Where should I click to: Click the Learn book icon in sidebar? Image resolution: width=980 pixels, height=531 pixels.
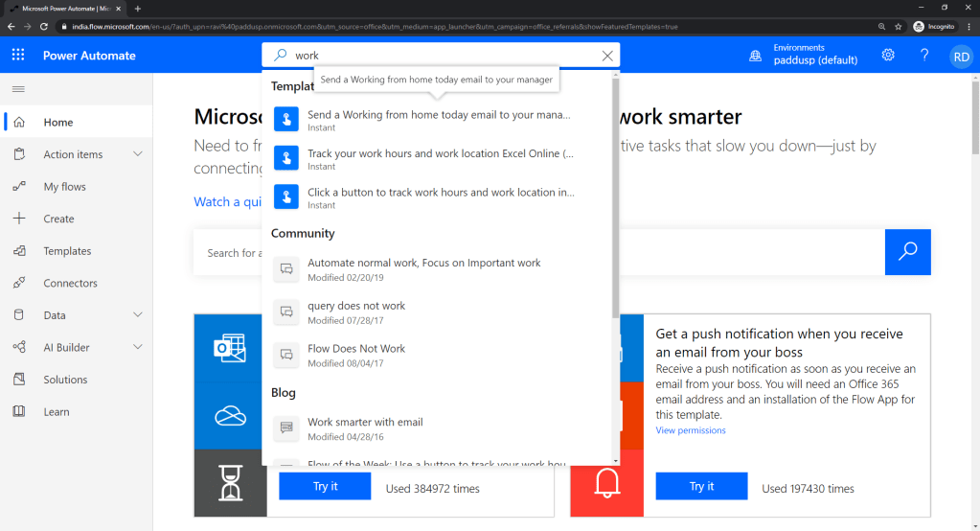pyautogui.click(x=19, y=411)
